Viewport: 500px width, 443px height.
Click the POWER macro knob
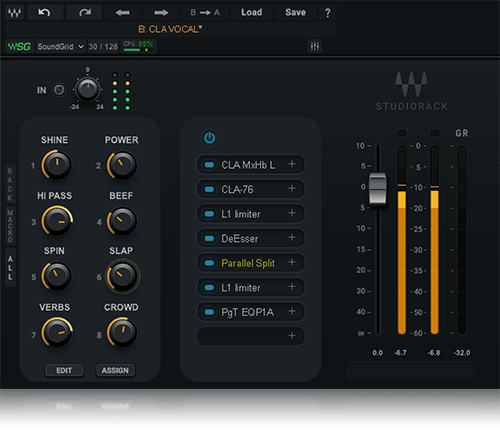click(x=122, y=165)
